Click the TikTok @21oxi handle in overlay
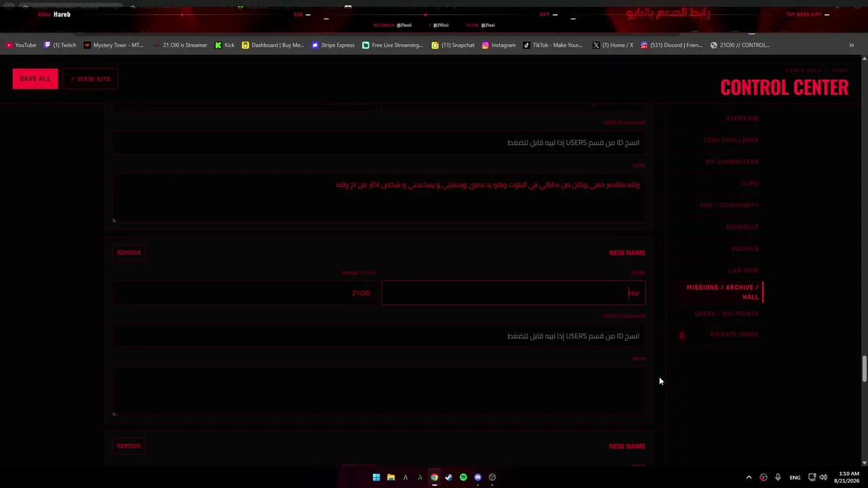This screenshot has width=868, height=488. (x=488, y=25)
